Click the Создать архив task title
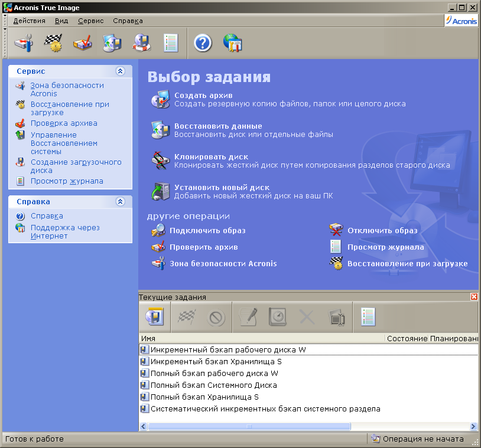481x448 pixels. coord(203,95)
